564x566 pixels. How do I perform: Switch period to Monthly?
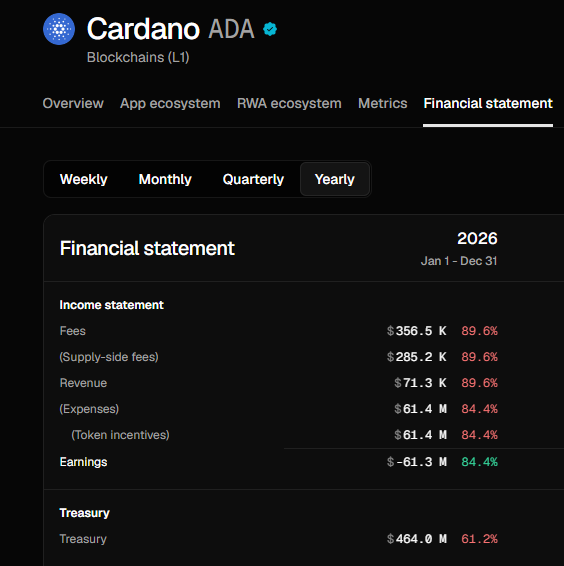(165, 179)
